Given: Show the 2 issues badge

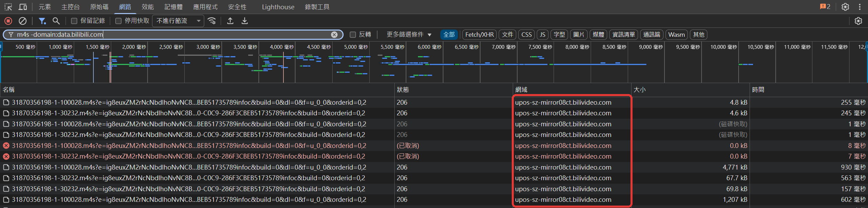Looking at the screenshot, I should [x=825, y=7].
